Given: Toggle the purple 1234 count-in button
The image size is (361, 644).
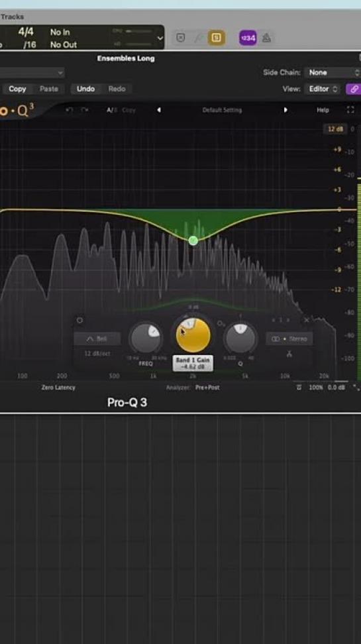Looking at the screenshot, I should point(248,38).
